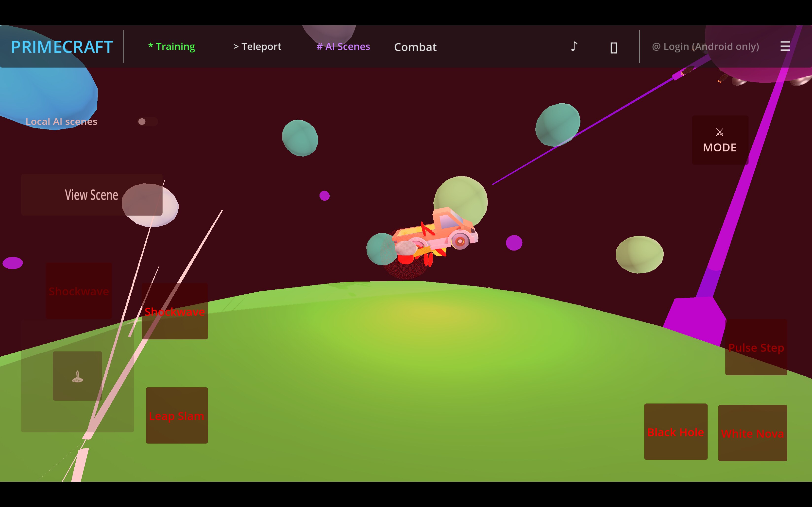The width and height of the screenshot is (812, 507).
Task: Click the fullscreen brackets icon
Action: point(614,48)
